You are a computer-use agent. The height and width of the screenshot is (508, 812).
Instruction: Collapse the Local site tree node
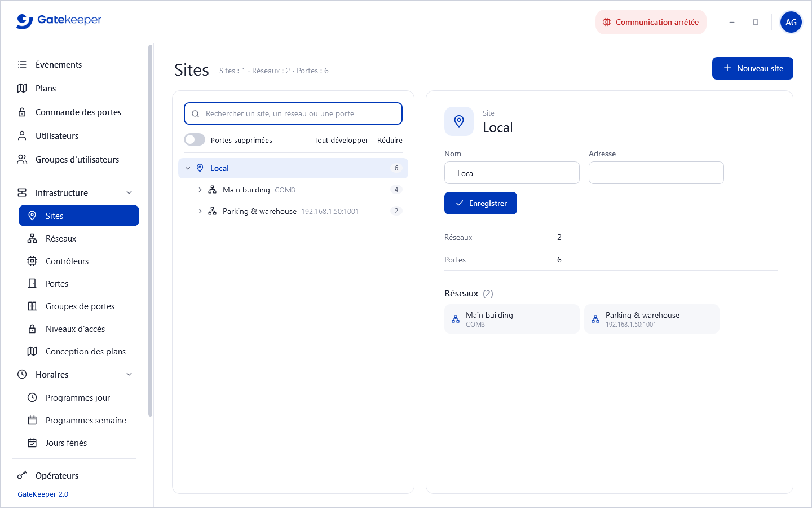point(188,168)
